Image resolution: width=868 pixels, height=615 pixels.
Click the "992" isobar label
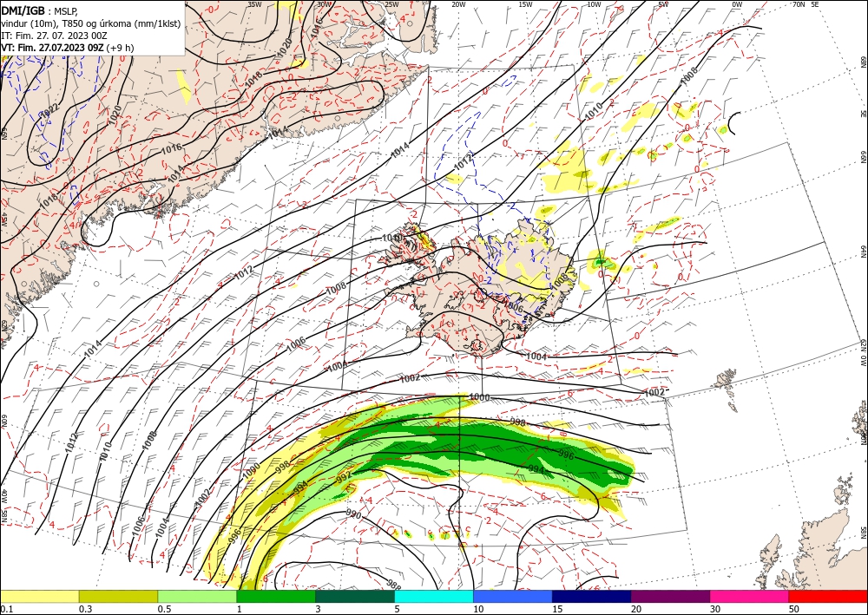pos(344,478)
